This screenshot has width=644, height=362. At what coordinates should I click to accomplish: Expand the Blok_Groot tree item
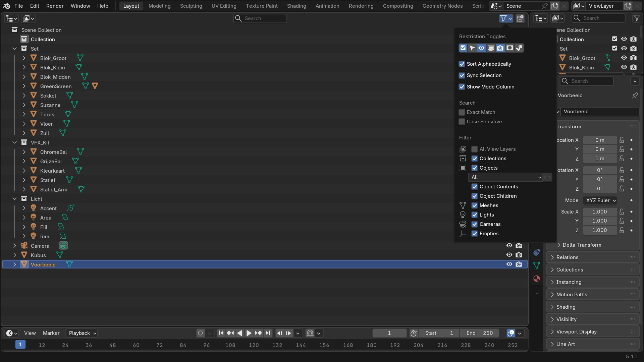coord(24,58)
